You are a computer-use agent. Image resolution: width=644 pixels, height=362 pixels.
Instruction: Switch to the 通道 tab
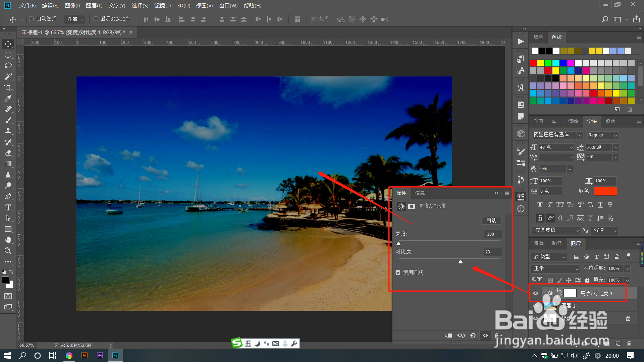coord(538,243)
